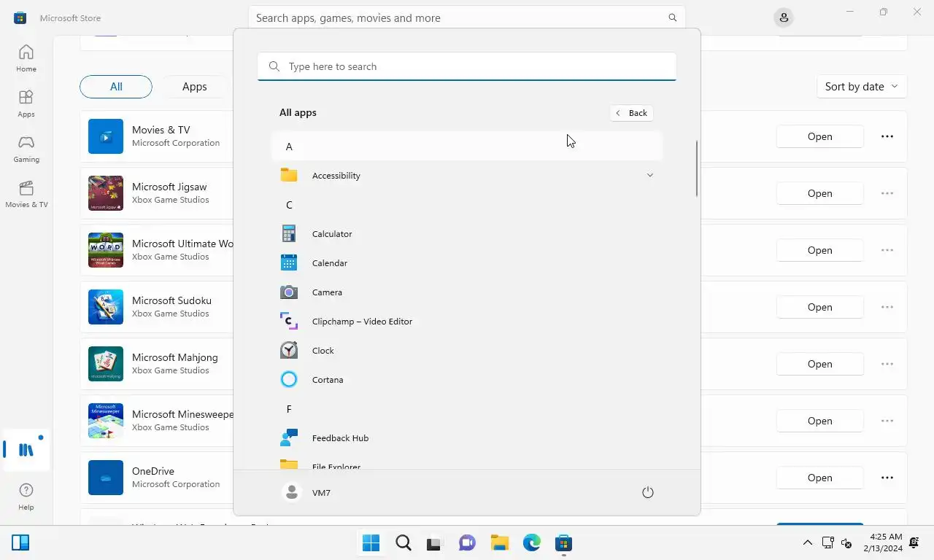
Task: Click the Microsoft Sudoku thumbnail
Action: pos(106,307)
